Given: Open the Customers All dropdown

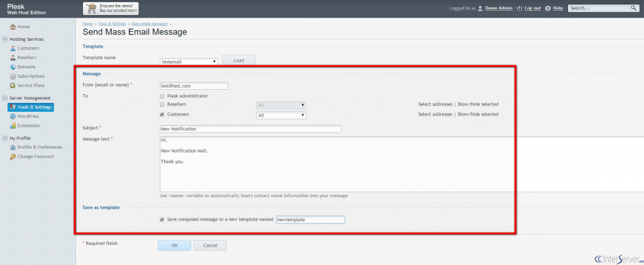Looking at the screenshot, I should coord(281,116).
